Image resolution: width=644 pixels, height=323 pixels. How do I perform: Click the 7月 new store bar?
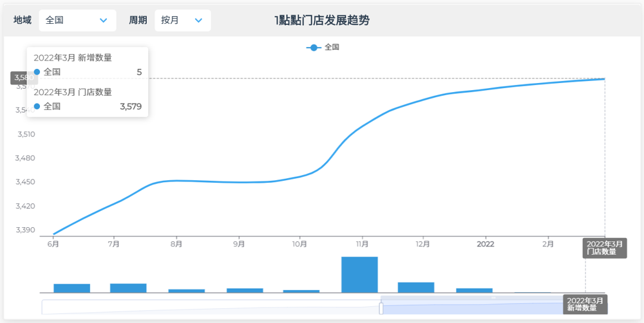[x=128, y=288]
